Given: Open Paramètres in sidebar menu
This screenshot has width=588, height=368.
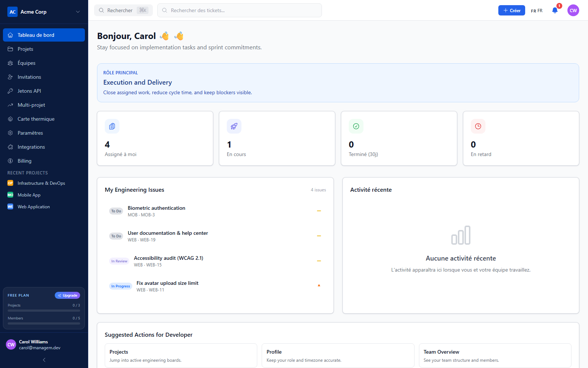Looking at the screenshot, I should pyautogui.click(x=44, y=133).
